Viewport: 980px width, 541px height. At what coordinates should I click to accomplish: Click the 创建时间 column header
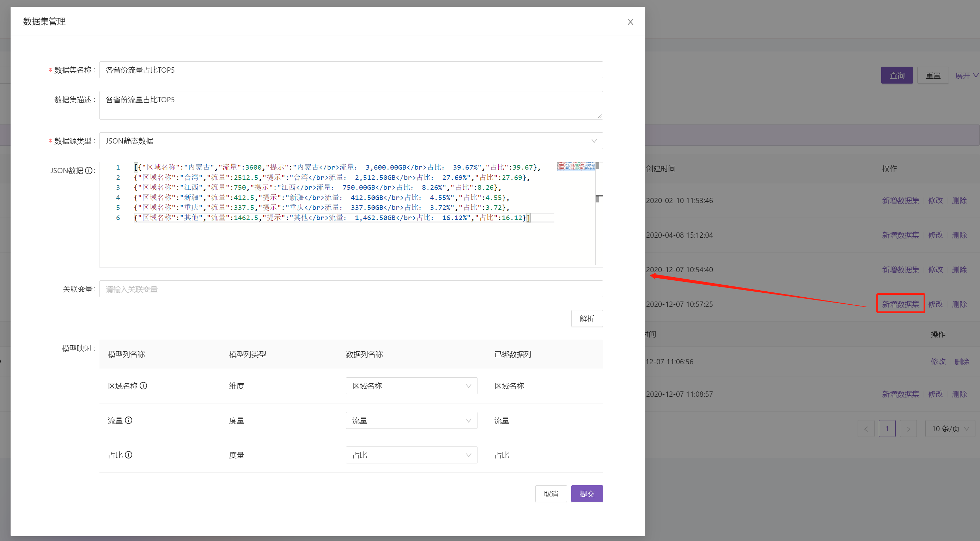pyautogui.click(x=661, y=169)
